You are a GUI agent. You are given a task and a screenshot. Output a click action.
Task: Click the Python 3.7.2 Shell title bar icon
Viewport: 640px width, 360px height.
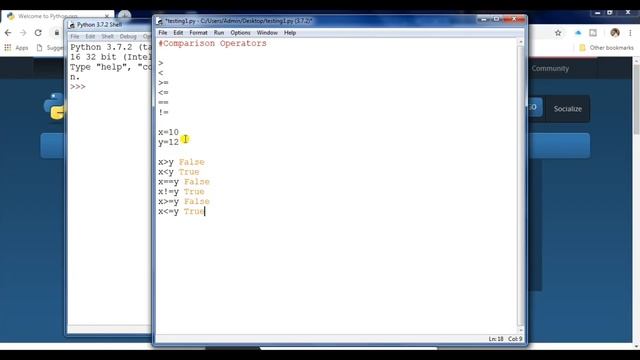pos(72,25)
